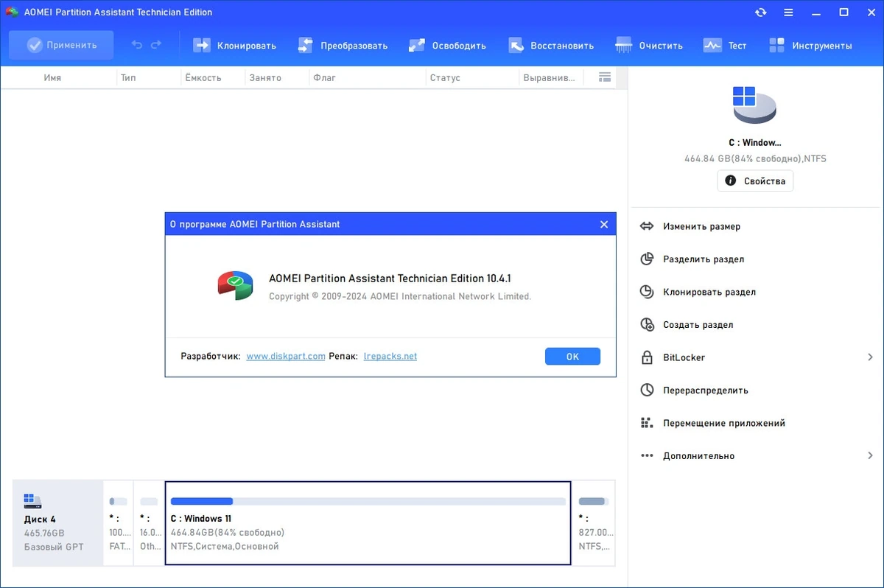The height and width of the screenshot is (588, 884).
Task: Click the Очистить toolbar icon
Action: [624, 45]
